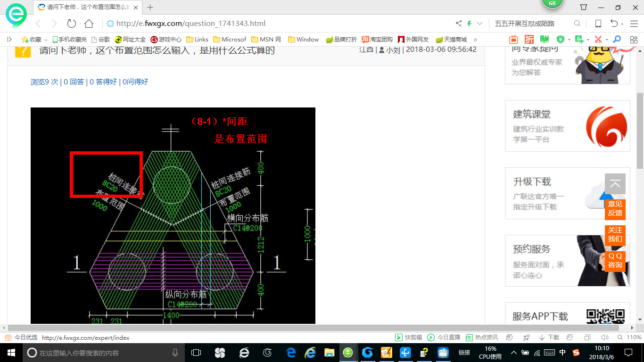Click the address bar URL field

tap(278, 24)
